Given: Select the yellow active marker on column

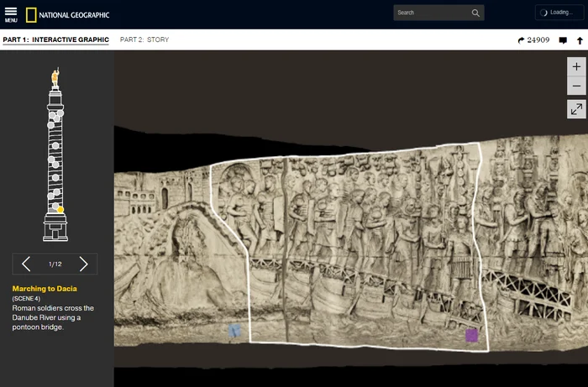Looking at the screenshot, I should pyautogui.click(x=60, y=210).
